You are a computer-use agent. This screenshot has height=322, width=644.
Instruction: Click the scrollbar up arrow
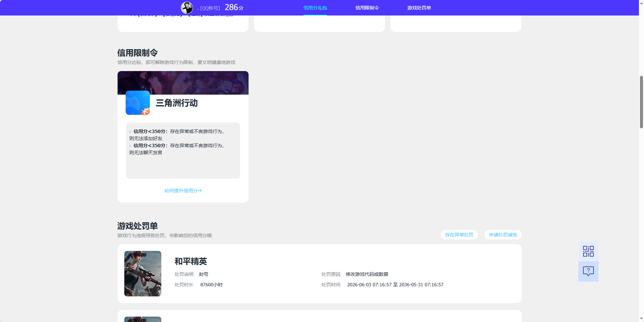pos(641,3)
